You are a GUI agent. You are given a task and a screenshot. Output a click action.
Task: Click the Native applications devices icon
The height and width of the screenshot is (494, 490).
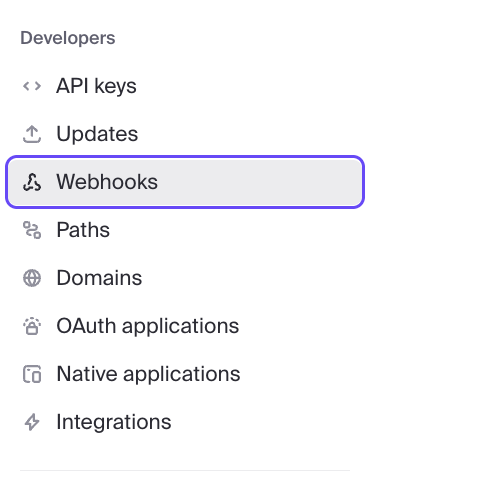[x=32, y=374]
